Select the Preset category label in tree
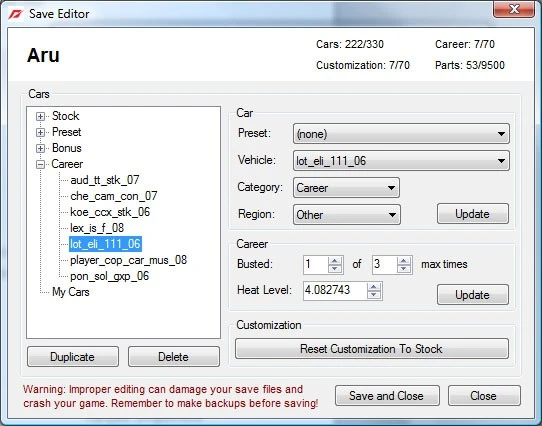 pyautogui.click(x=66, y=132)
